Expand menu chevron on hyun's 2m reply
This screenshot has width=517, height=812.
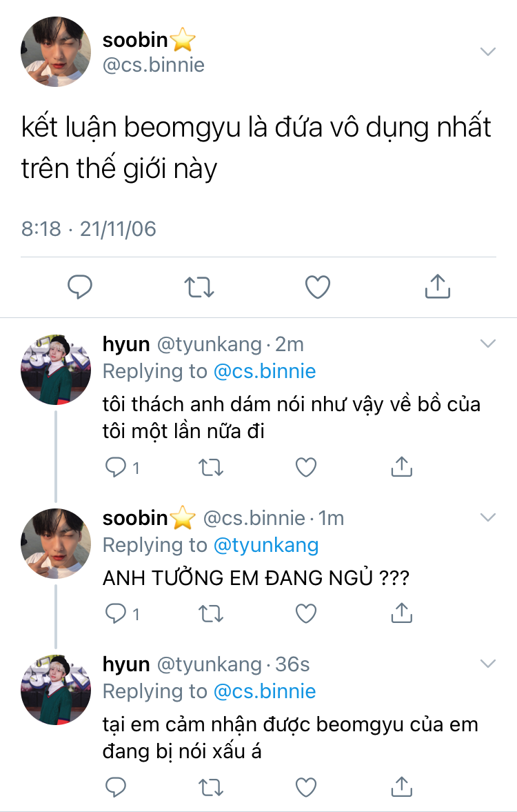pyautogui.click(x=487, y=344)
